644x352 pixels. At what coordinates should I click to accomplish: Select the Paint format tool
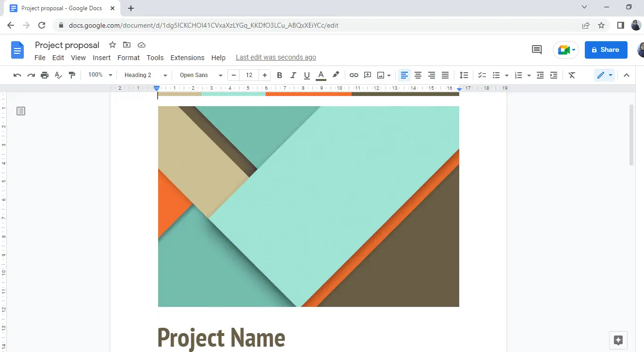[72, 75]
